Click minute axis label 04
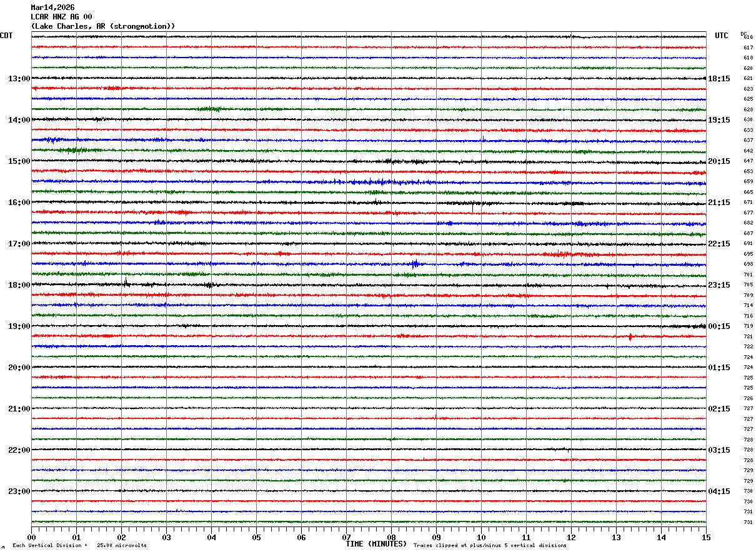Viewport: 756px width, 554px height. point(211,537)
